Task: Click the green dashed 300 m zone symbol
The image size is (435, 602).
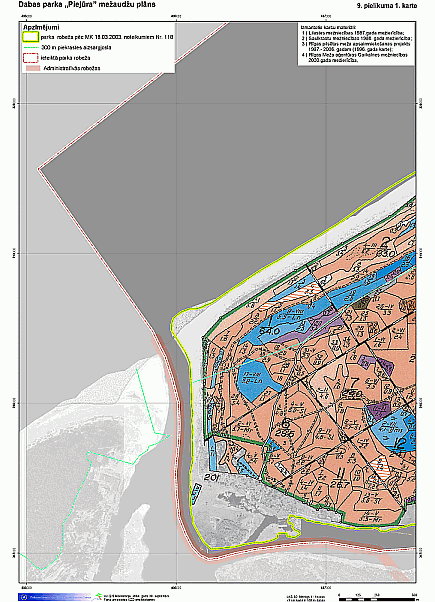Action: click(x=31, y=48)
